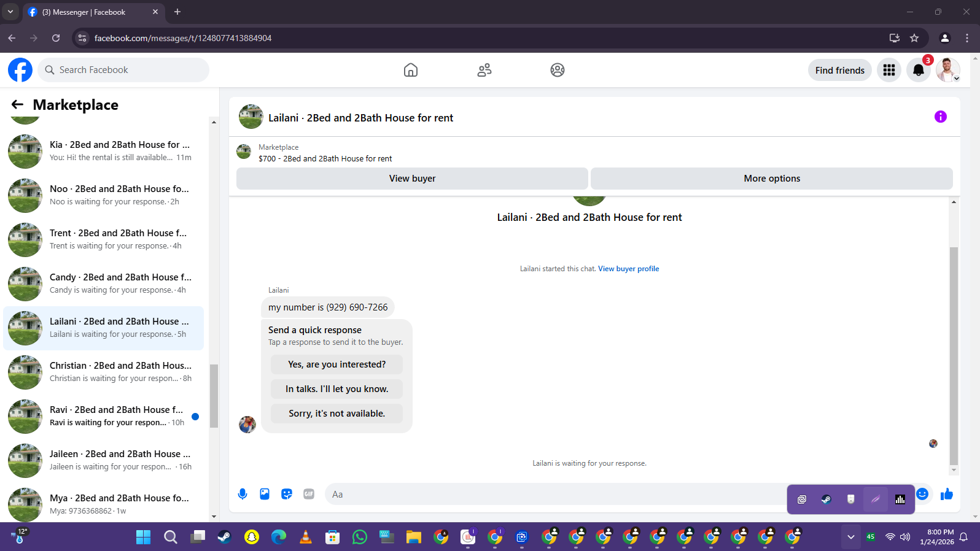The height and width of the screenshot is (551, 980).
Task: Click the Lailani message sender avatar
Action: pyautogui.click(x=247, y=425)
